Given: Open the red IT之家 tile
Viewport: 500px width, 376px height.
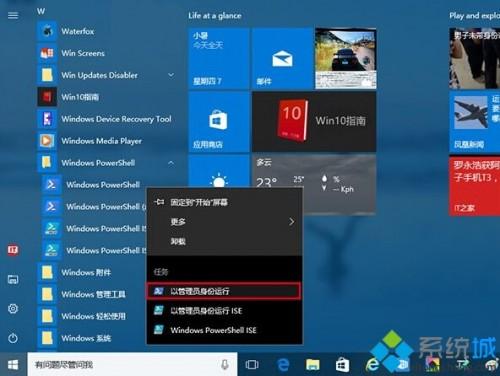Looking at the screenshot, I should 475,185.
